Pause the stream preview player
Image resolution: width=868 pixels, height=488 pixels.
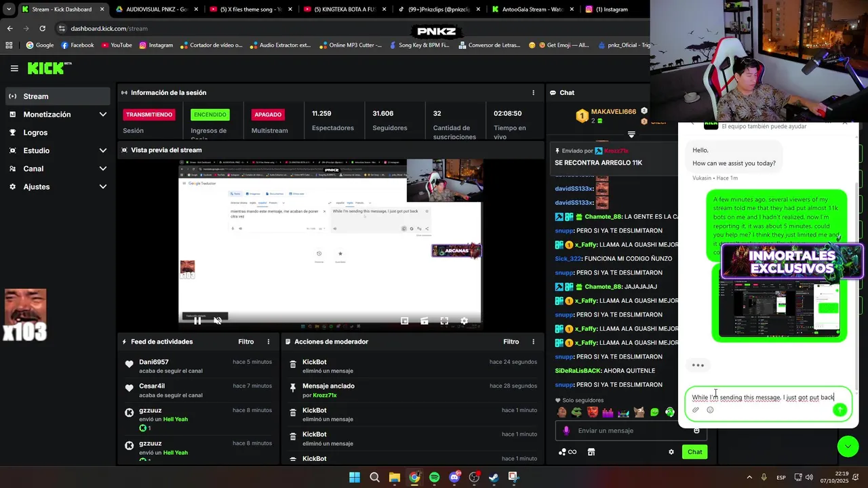(197, 321)
